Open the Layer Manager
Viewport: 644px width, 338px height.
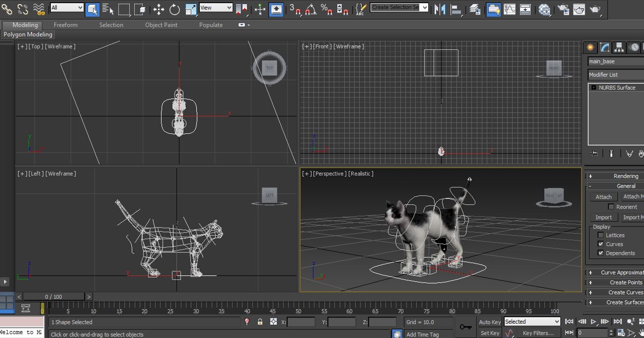[x=475, y=9]
